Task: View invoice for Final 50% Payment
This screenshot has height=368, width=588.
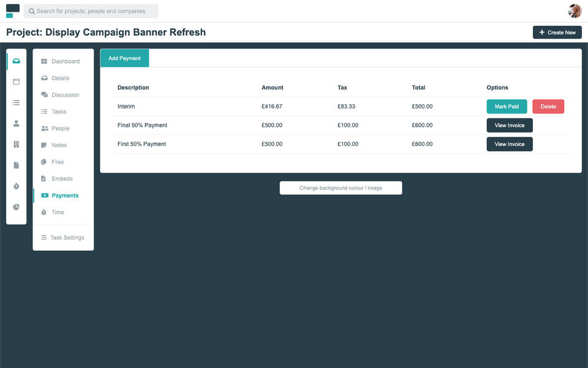Action: coord(510,126)
